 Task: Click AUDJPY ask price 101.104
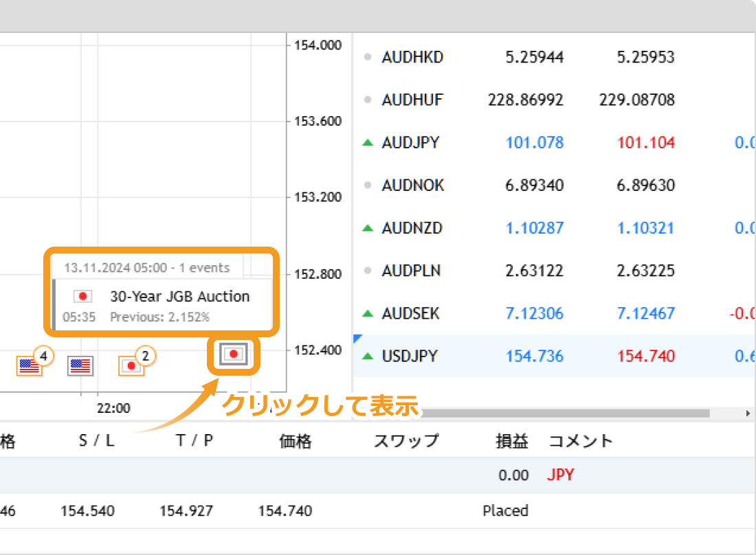645,143
